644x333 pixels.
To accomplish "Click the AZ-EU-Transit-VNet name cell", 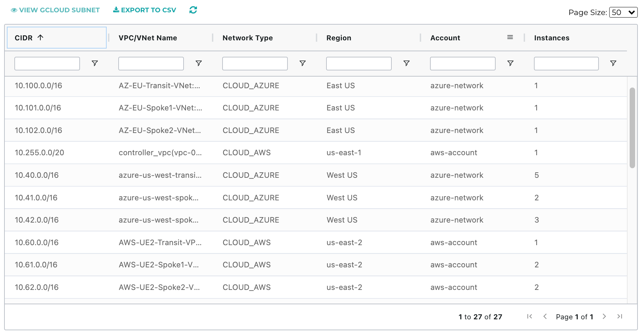I will point(159,85).
